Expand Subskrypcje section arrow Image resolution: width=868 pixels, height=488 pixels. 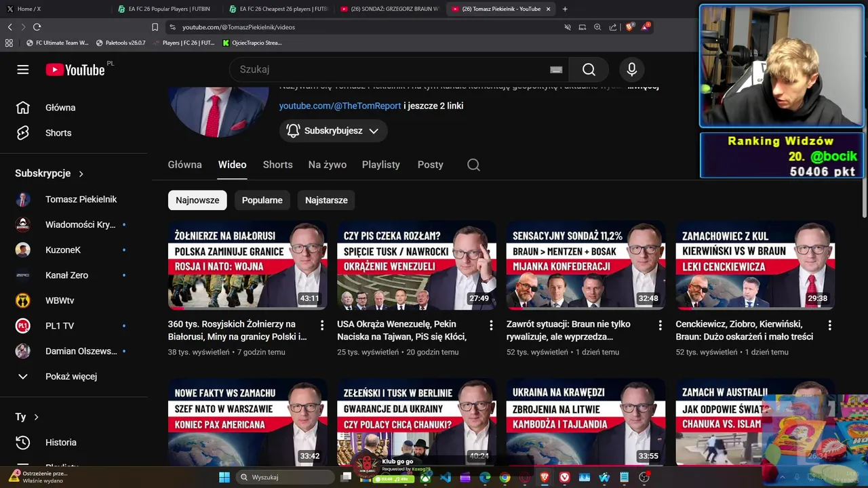81,174
